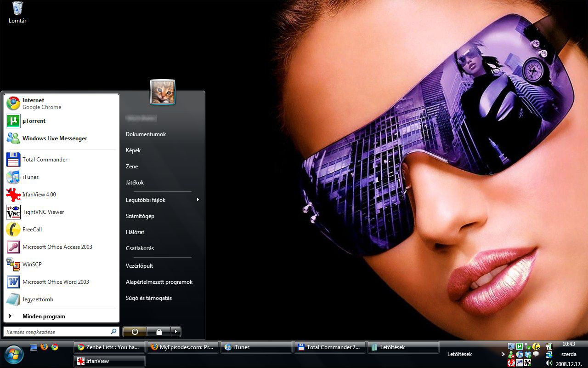Open Hálózat
This screenshot has height=368, width=588.
pos(135,232)
